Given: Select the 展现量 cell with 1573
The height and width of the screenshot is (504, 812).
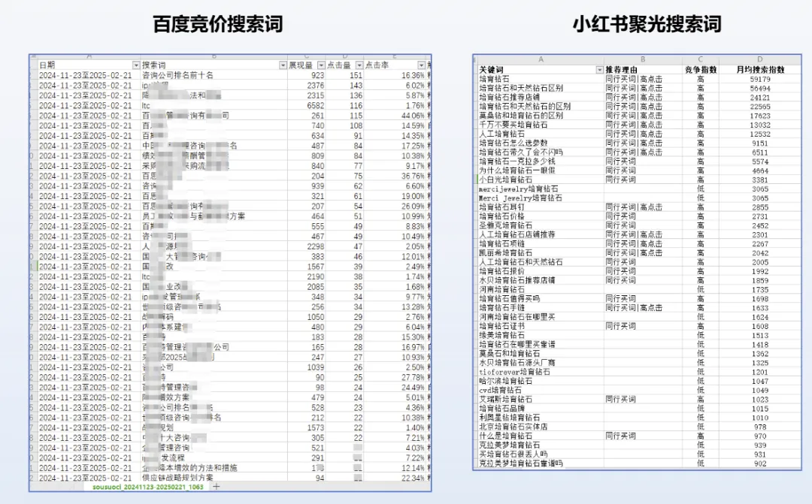Looking at the screenshot, I should (307, 427).
